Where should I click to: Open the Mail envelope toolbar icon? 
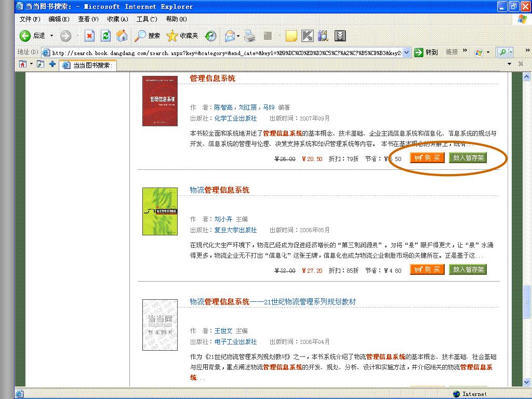coord(230,36)
